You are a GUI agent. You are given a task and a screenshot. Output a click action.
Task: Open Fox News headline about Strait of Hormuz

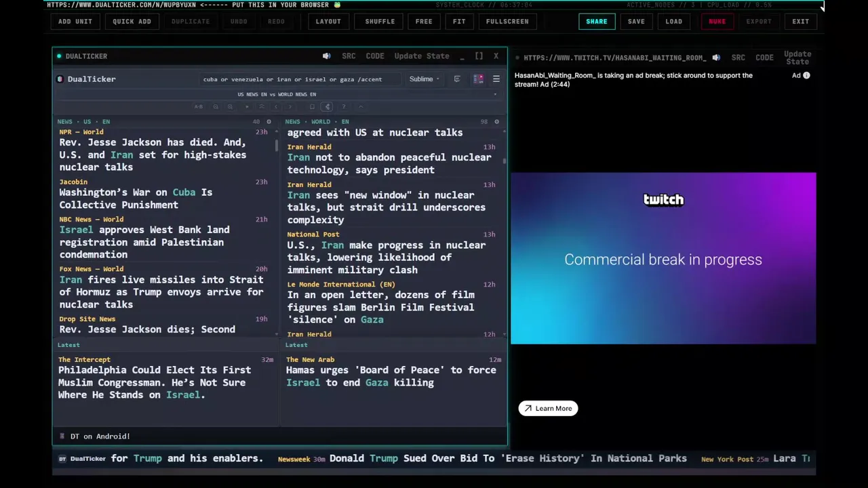(x=161, y=292)
